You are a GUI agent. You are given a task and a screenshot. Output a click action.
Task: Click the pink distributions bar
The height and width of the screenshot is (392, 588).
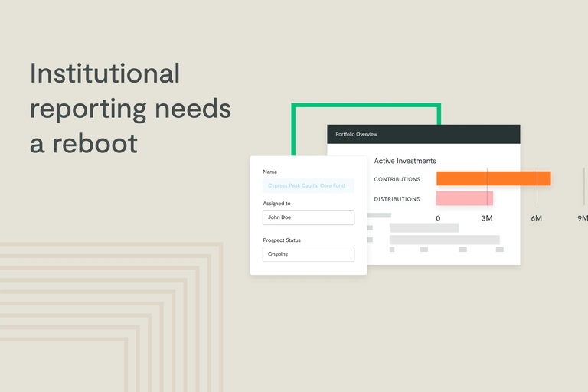pyautogui.click(x=464, y=198)
